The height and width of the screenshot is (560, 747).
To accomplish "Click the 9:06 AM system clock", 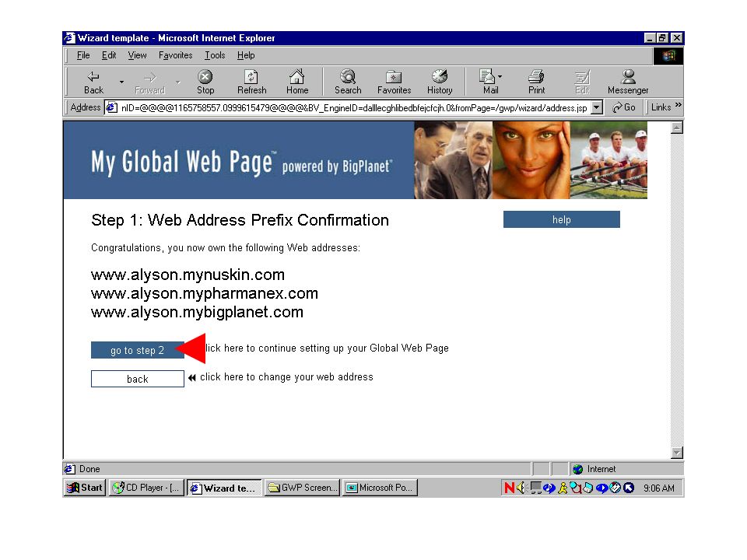I will click(x=659, y=488).
